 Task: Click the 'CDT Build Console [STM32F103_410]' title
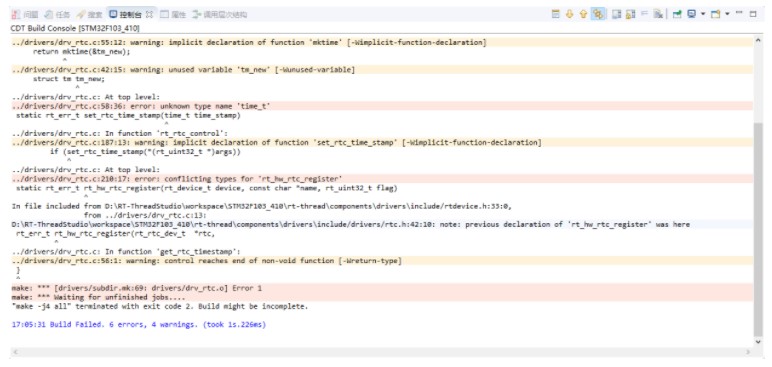pyautogui.click(x=75, y=28)
